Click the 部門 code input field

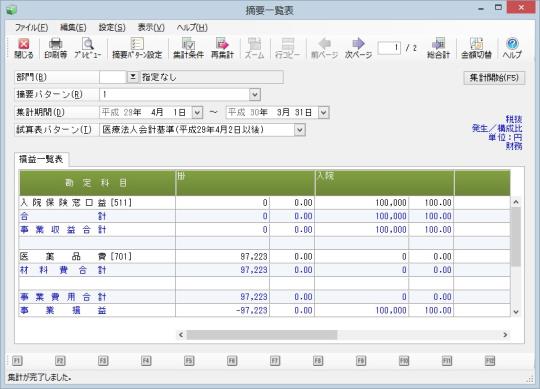coord(113,77)
